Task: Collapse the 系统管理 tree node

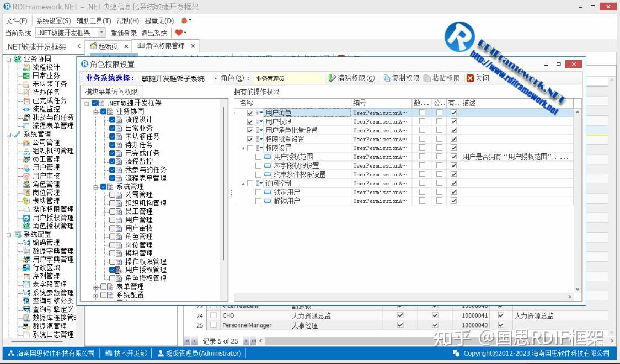Action: tap(97, 187)
